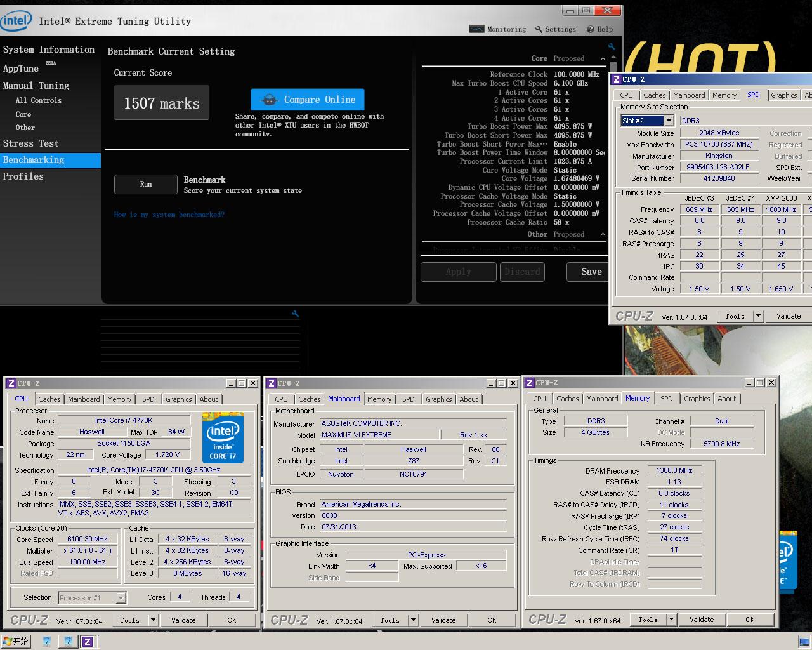Click title icon of CPU-Z Memory window
812x650 pixels.
click(530, 383)
